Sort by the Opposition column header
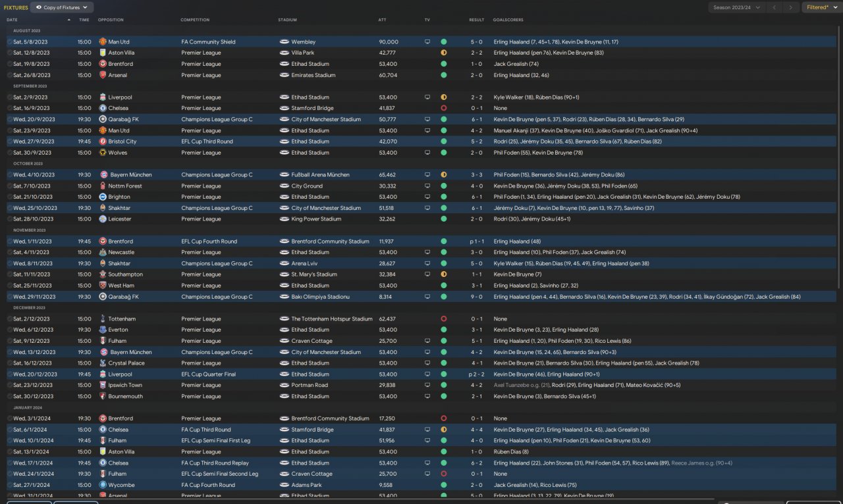Viewport: 843px width, 504px height. tap(111, 20)
